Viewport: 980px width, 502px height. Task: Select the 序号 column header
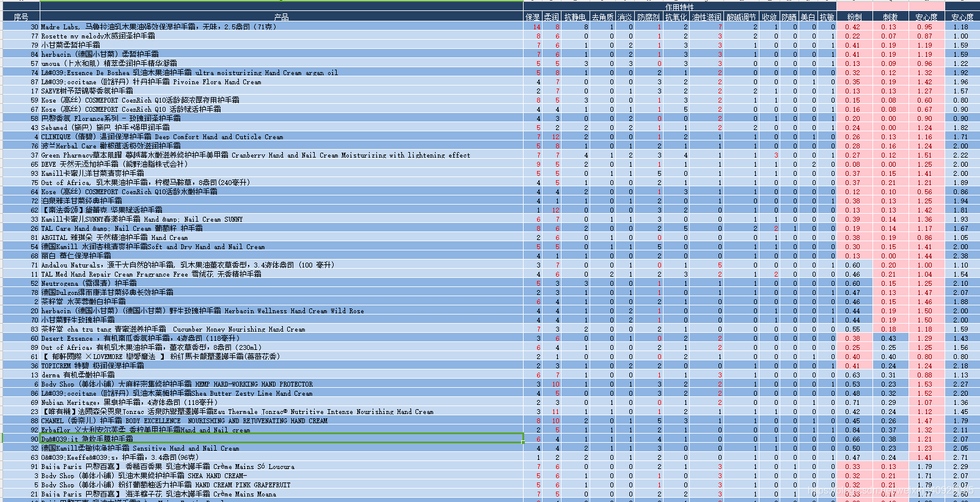click(x=21, y=17)
